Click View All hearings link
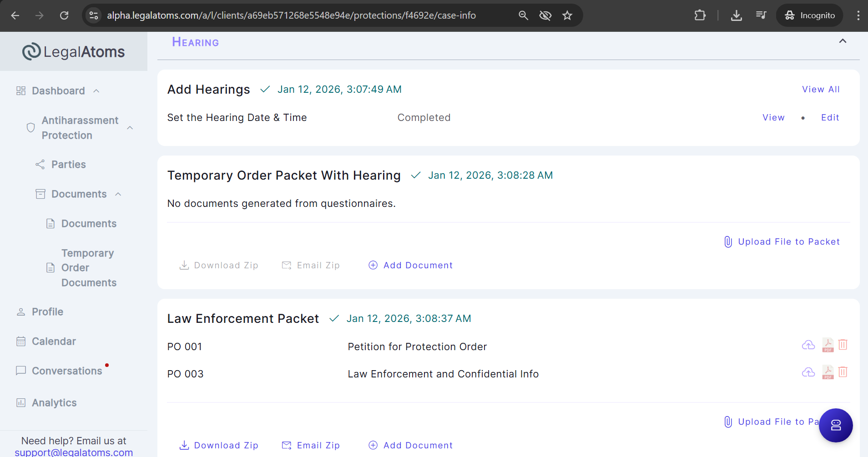Screen dimensions: 868x457 [x=821, y=90]
